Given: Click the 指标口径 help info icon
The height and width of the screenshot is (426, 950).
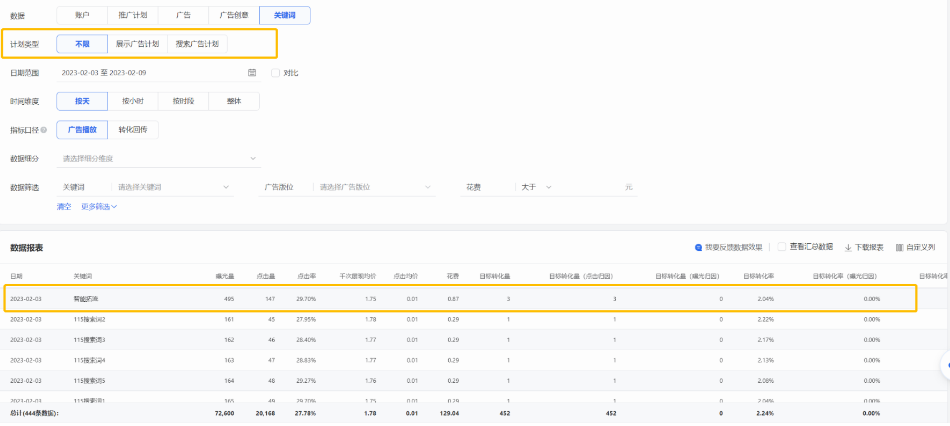Looking at the screenshot, I should click(x=44, y=130).
